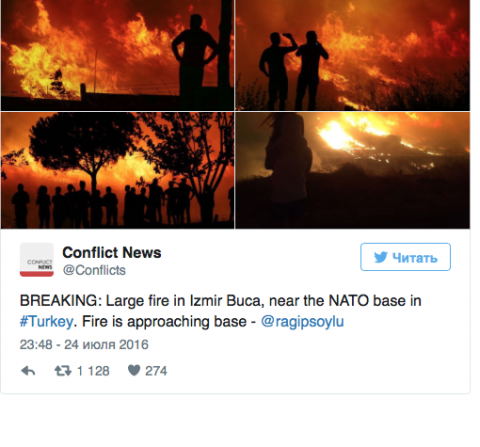Screen dimensions: 480x447
Task: Click the Conflict News avatar logo
Action: tap(37, 260)
